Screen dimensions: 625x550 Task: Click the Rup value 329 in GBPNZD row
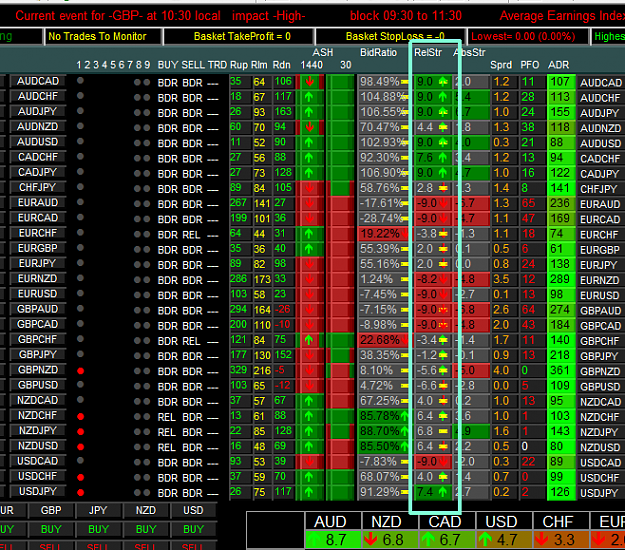(x=238, y=370)
